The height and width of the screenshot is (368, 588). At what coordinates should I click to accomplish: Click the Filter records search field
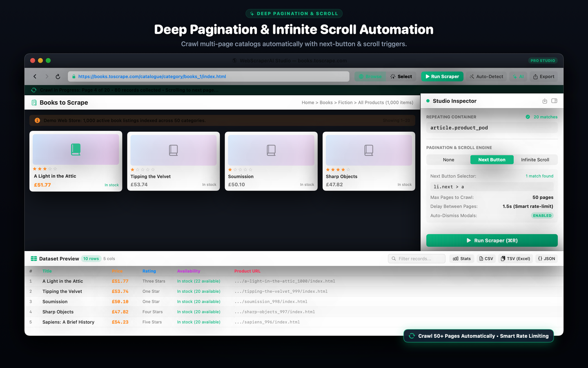tap(416, 259)
